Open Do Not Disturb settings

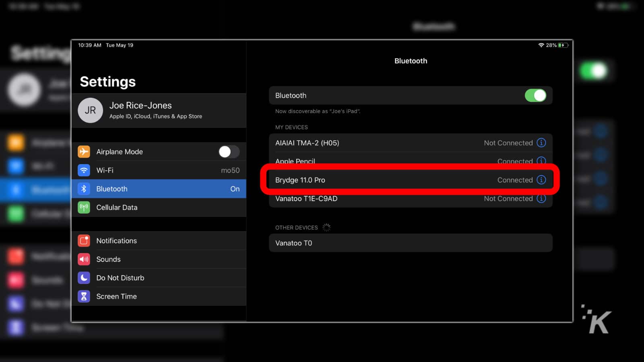click(x=159, y=278)
